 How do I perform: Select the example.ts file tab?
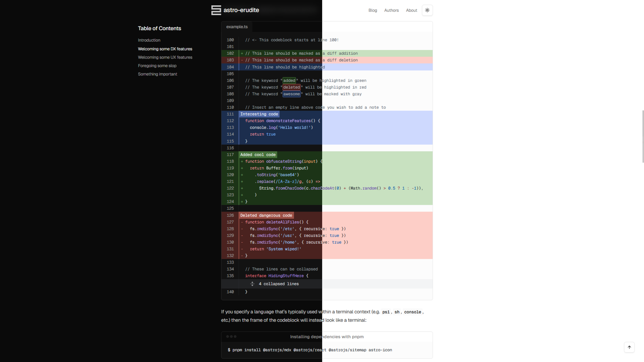click(237, 27)
